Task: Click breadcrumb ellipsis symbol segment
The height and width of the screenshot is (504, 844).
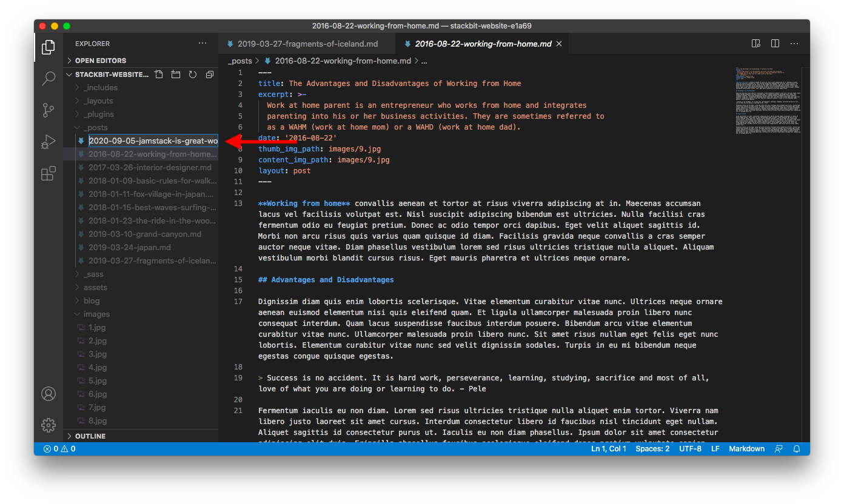Action: pyautogui.click(x=424, y=61)
